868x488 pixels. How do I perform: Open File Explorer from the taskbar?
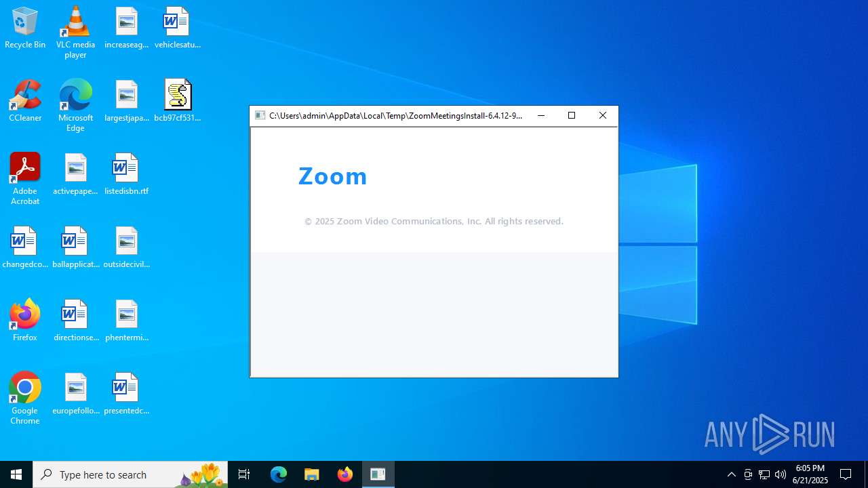coord(311,474)
